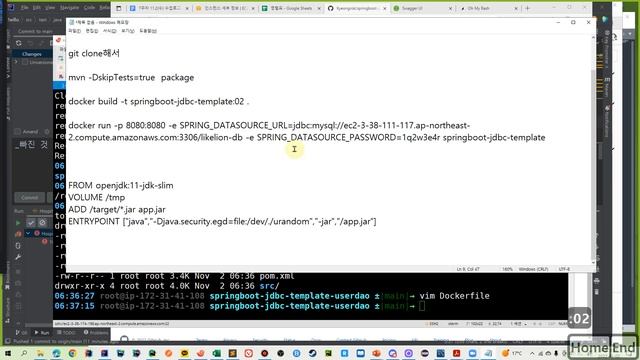
Task: Click the 'vim Dockerfile' command in terminal
Action: coord(455,296)
